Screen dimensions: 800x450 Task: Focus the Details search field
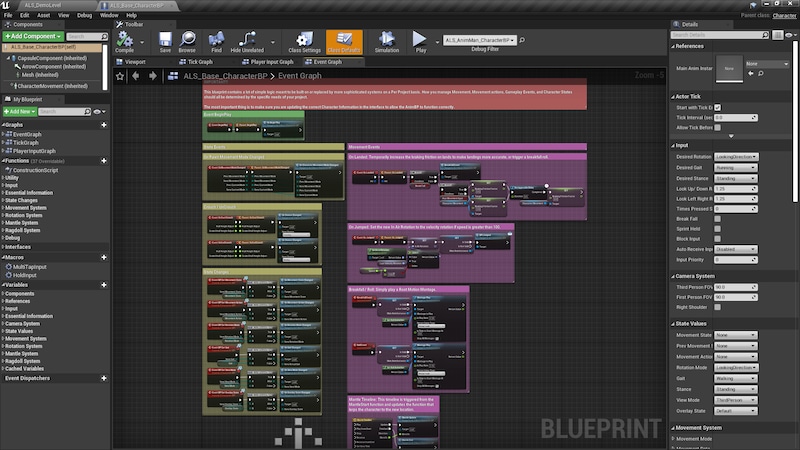719,35
